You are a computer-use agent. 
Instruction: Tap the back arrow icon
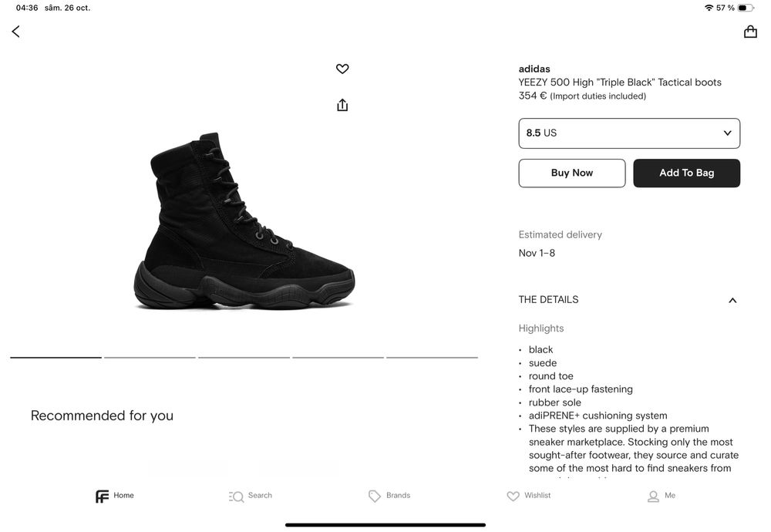(x=15, y=32)
